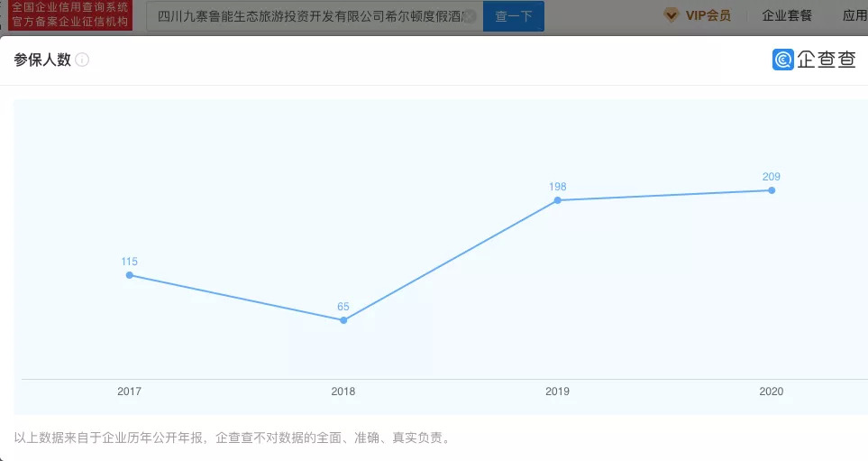868x461 pixels.
Task: Click the red 全国企业信用查询系统 banner
Action: [x=70, y=15]
